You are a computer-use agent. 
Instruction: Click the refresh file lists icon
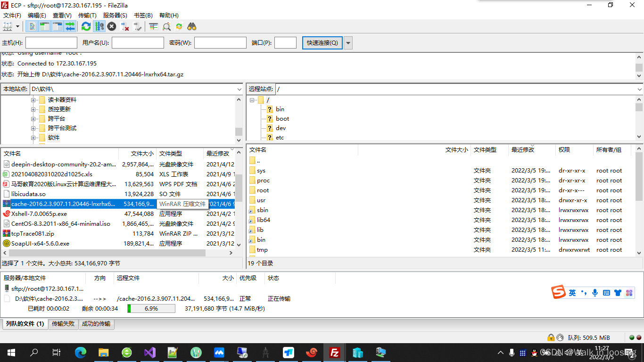pos(86,26)
